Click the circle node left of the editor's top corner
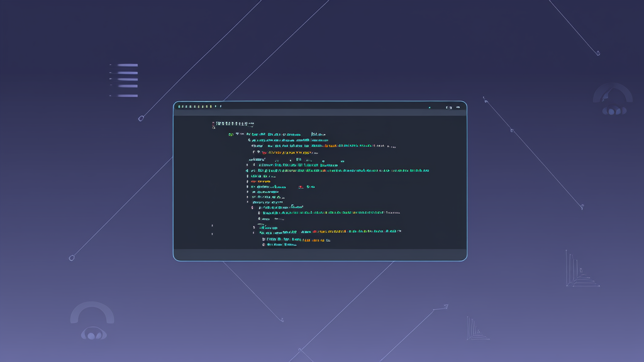 (142, 118)
